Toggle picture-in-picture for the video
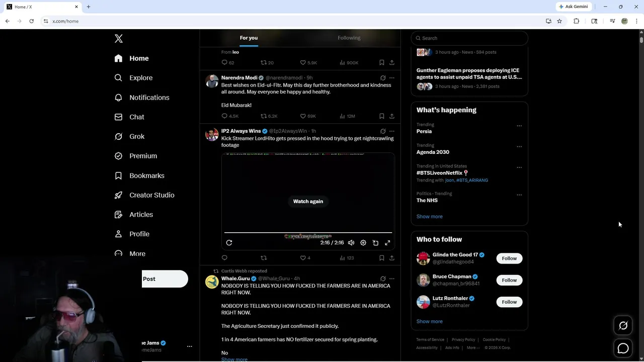The width and height of the screenshot is (644, 362). pyautogui.click(x=375, y=243)
